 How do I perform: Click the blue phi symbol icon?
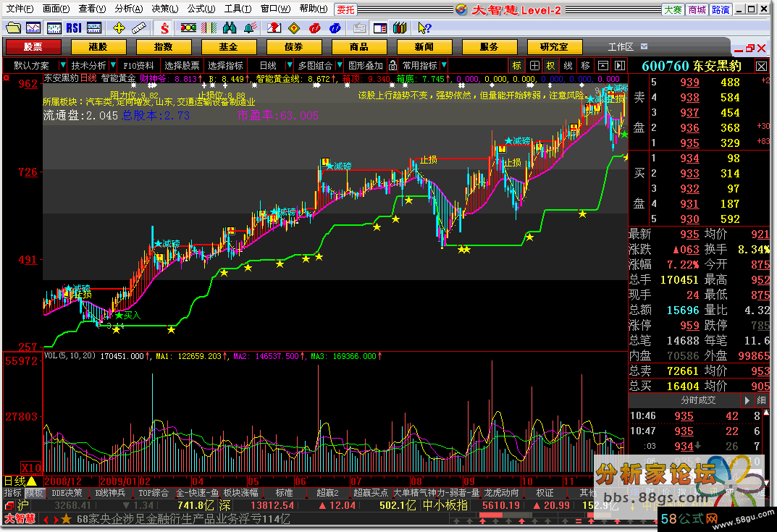coord(335,28)
